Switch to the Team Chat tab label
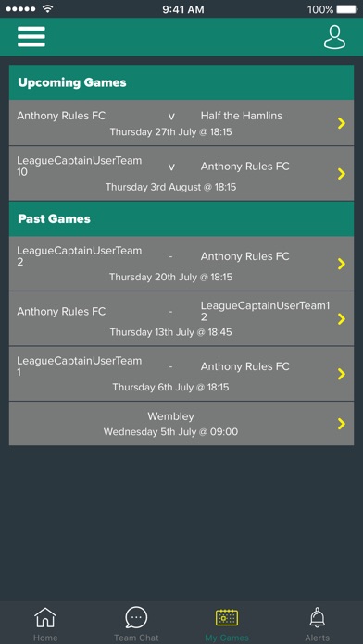The image size is (363, 644). pos(136,638)
